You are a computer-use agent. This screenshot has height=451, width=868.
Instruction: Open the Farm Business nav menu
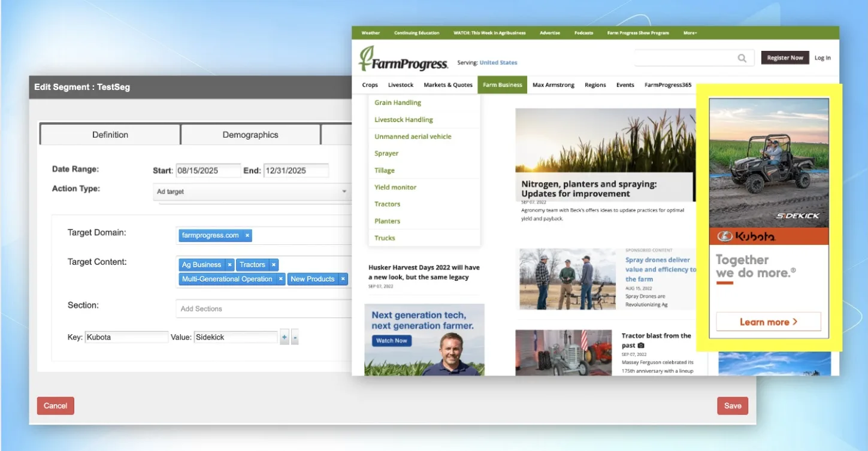[503, 85]
